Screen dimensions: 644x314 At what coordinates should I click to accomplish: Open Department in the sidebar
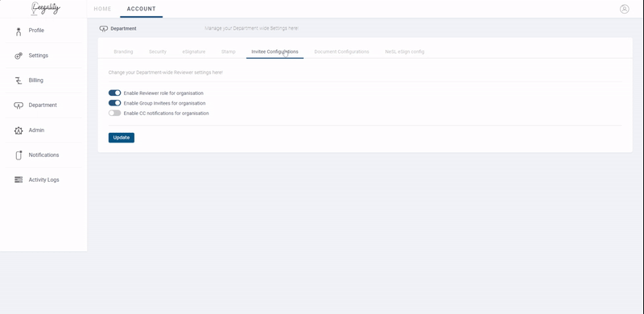[43, 105]
